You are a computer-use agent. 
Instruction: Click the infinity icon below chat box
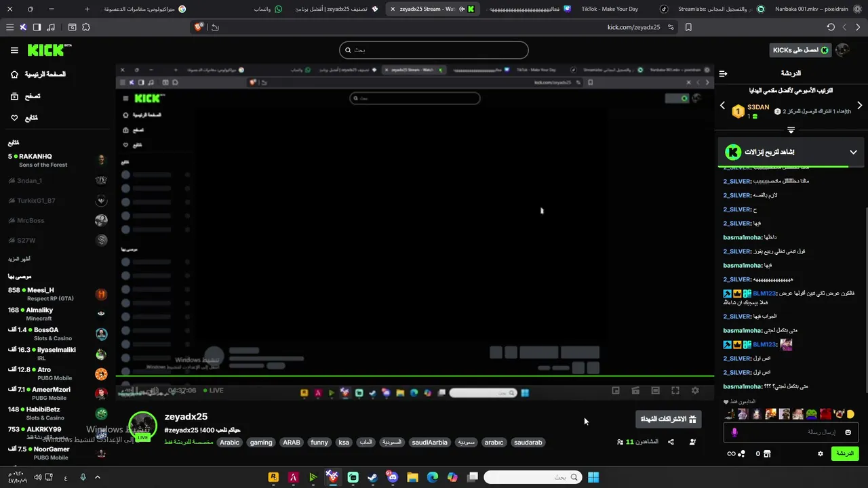(731, 453)
